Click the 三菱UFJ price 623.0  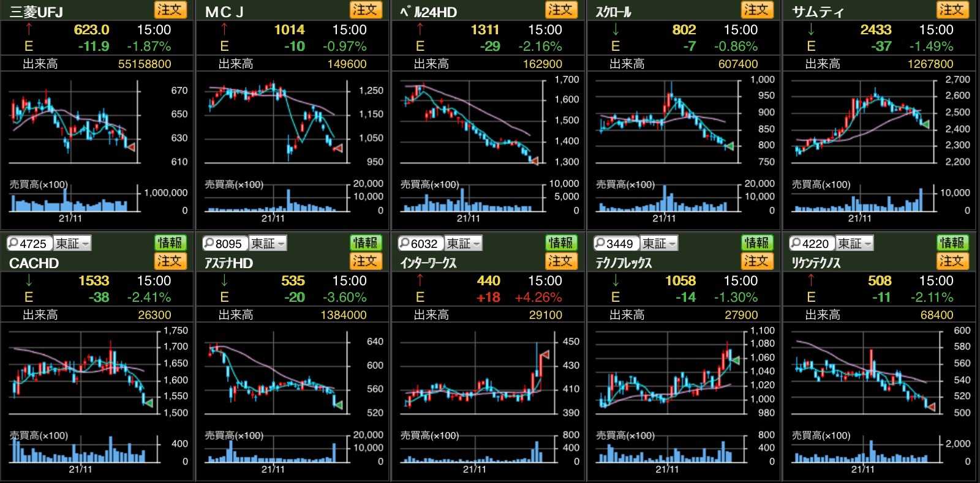pyautogui.click(x=91, y=29)
